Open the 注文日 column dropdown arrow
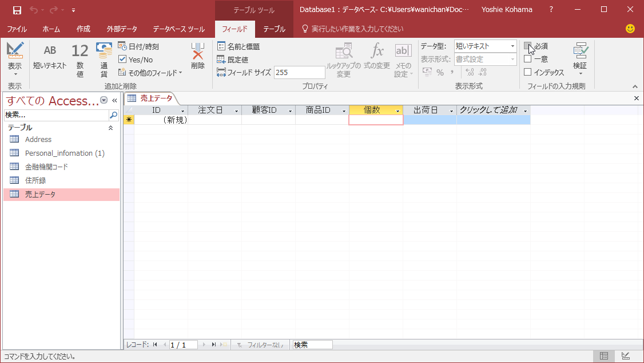 coord(237,111)
